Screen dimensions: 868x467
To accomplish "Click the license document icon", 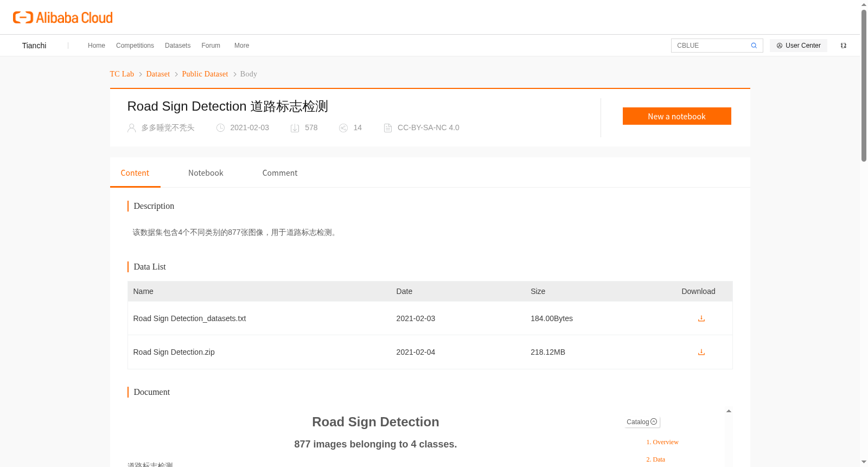I will click(388, 128).
